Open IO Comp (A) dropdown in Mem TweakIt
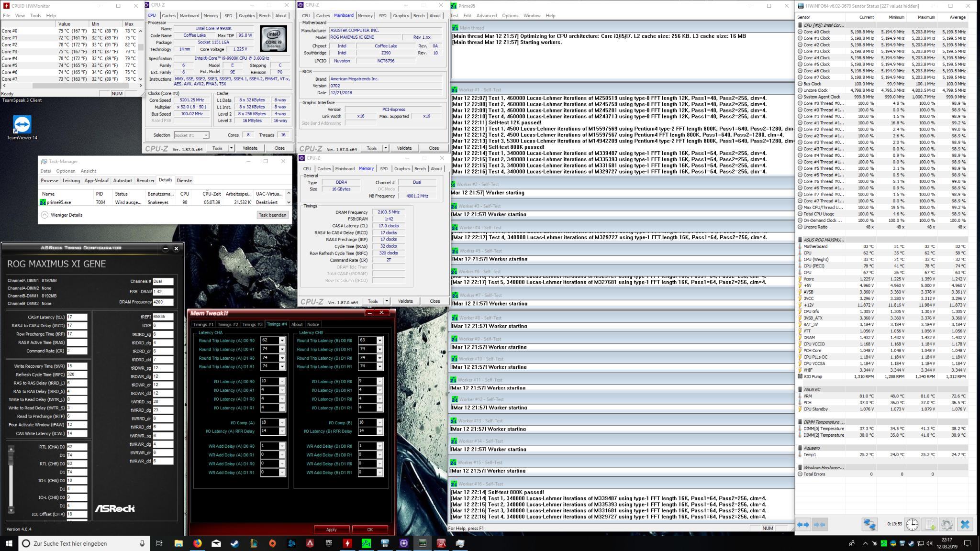This screenshot has width=980, height=551. tap(282, 422)
